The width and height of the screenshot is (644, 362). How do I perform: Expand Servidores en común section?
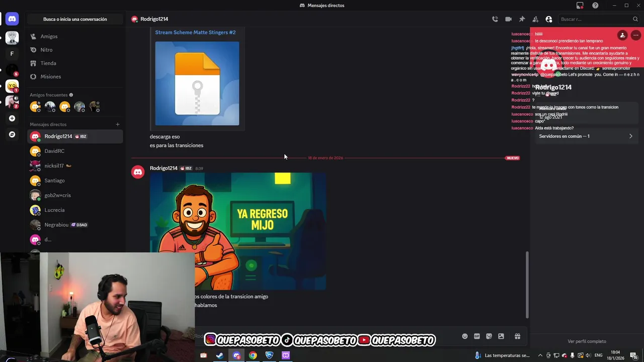(x=586, y=136)
